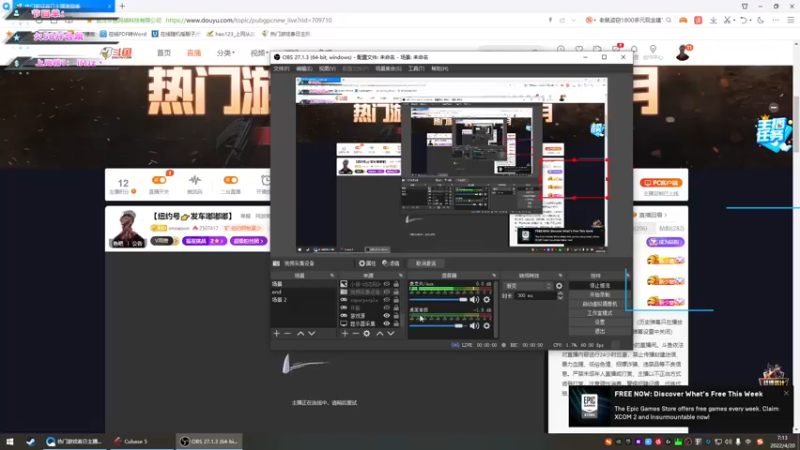Expand the Douyu category dropdown

point(226,53)
